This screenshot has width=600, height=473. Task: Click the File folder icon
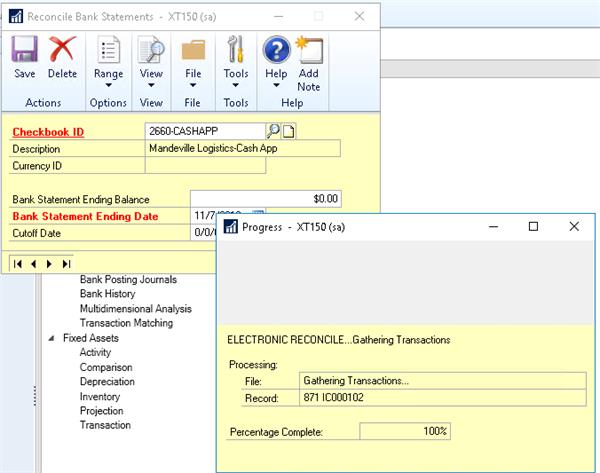(193, 50)
